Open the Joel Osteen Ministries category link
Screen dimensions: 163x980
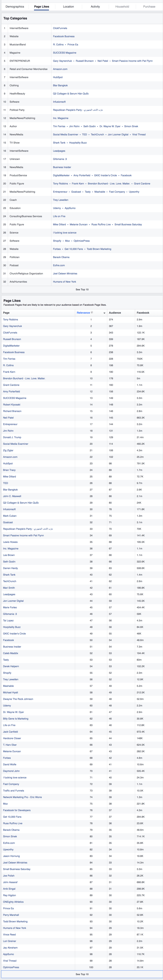[x=65, y=274]
